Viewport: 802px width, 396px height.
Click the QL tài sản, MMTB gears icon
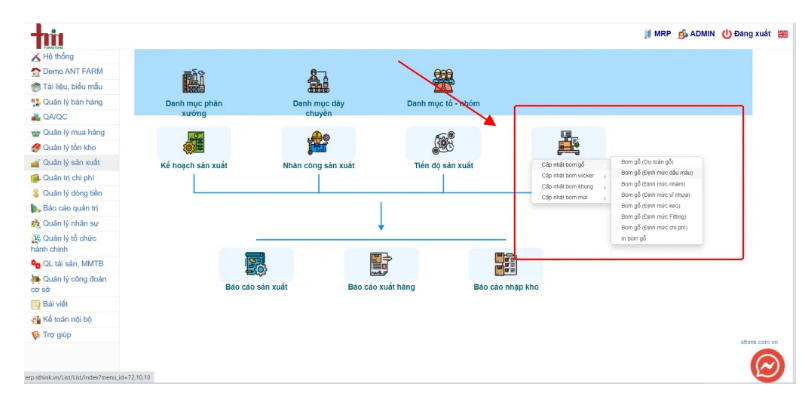[x=36, y=264]
